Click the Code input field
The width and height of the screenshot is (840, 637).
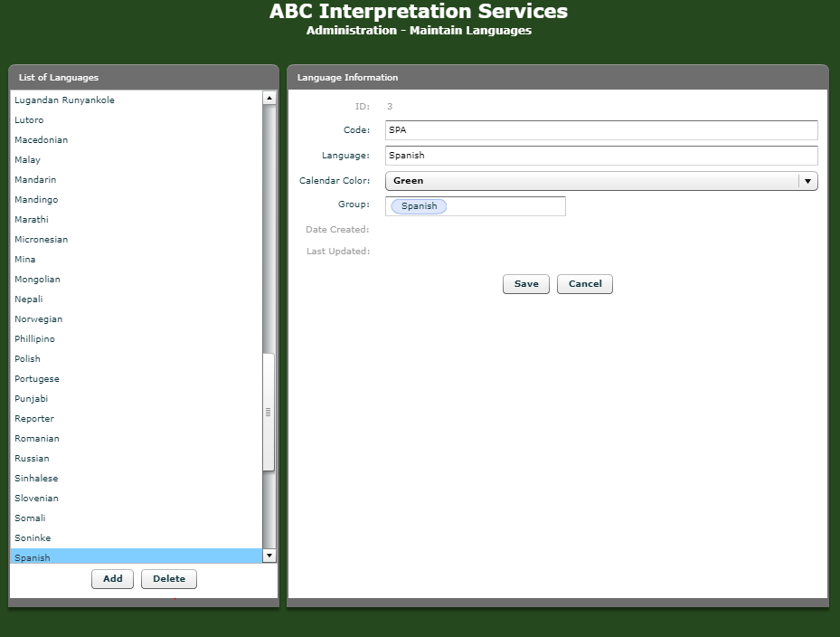tap(601, 130)
